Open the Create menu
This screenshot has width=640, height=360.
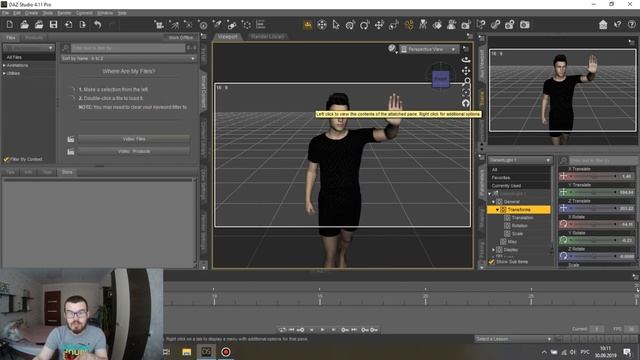31,13
